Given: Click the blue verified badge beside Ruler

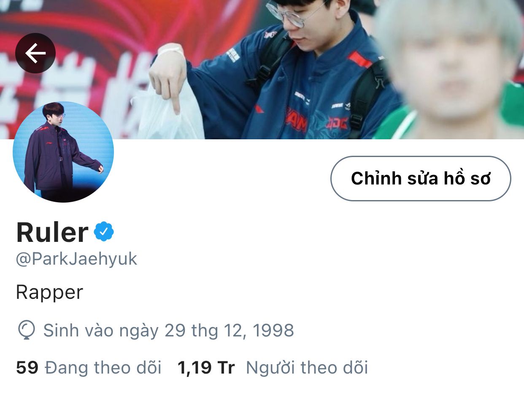Looking at the screenshot, I should click(104, 231).
